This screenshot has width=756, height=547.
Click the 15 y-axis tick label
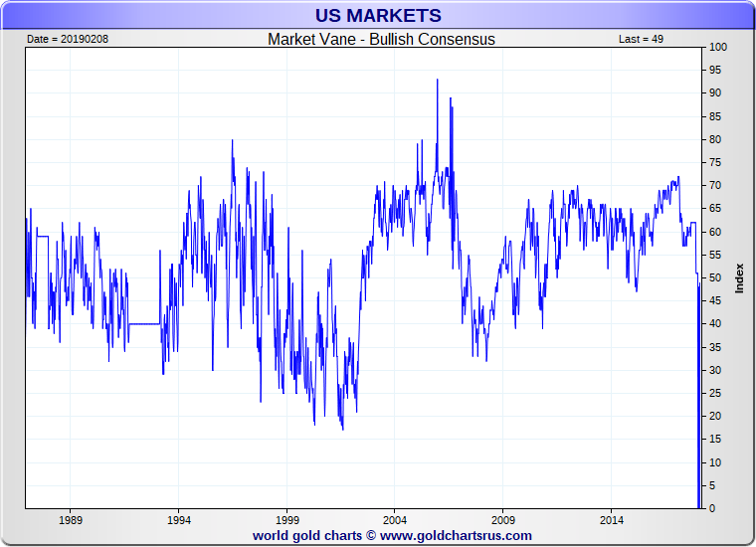coord(715,439)
